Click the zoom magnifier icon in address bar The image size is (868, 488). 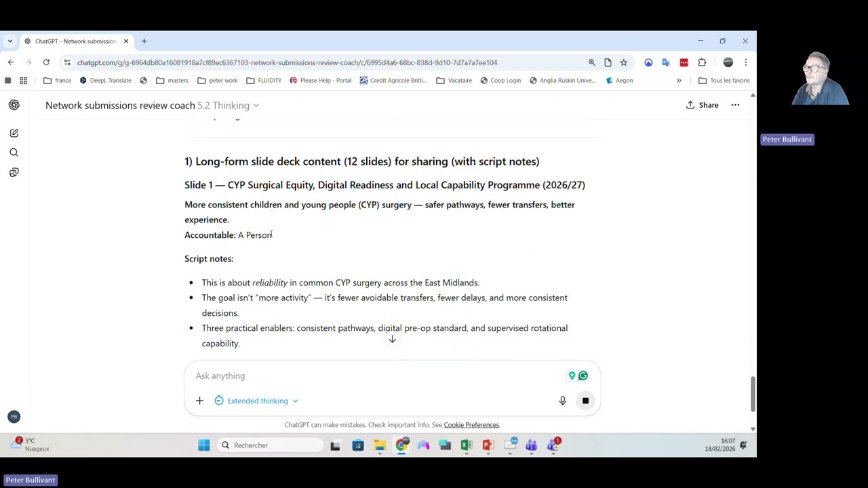(x=592, y=62)
